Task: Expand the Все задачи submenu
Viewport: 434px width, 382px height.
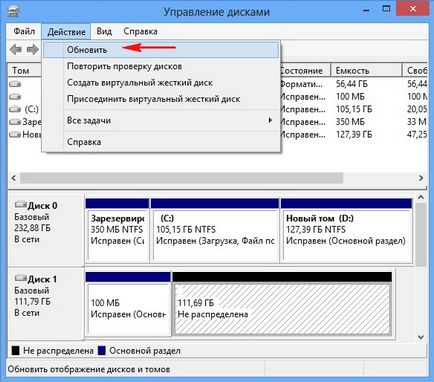Action: point(161,120)
